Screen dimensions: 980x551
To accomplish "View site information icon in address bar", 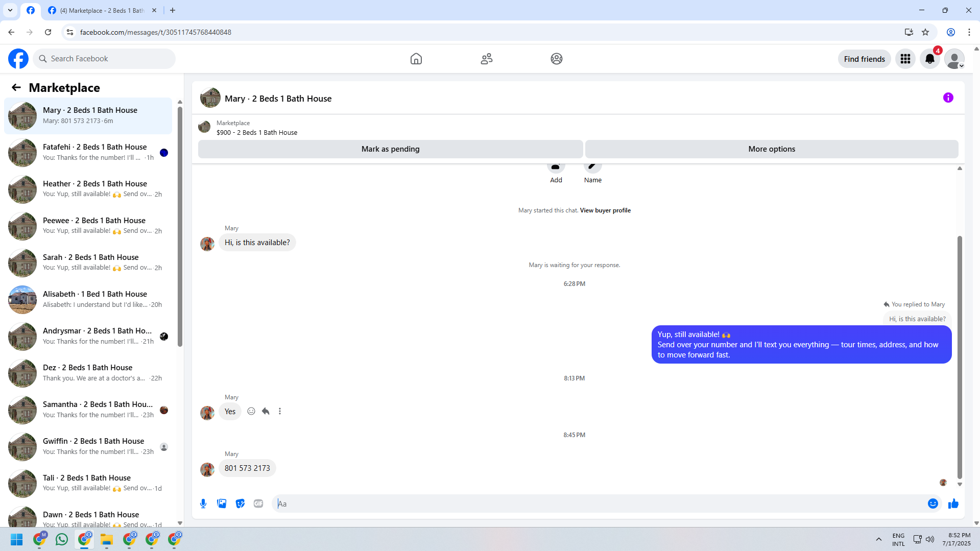I will 70,32.
